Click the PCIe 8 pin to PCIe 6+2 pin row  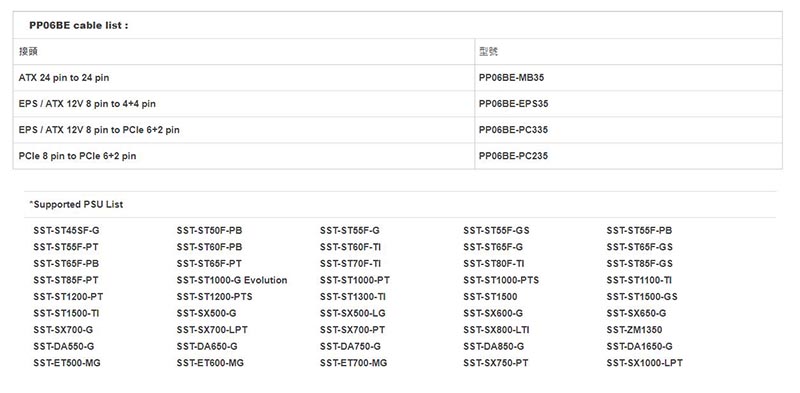coord(397,156)
